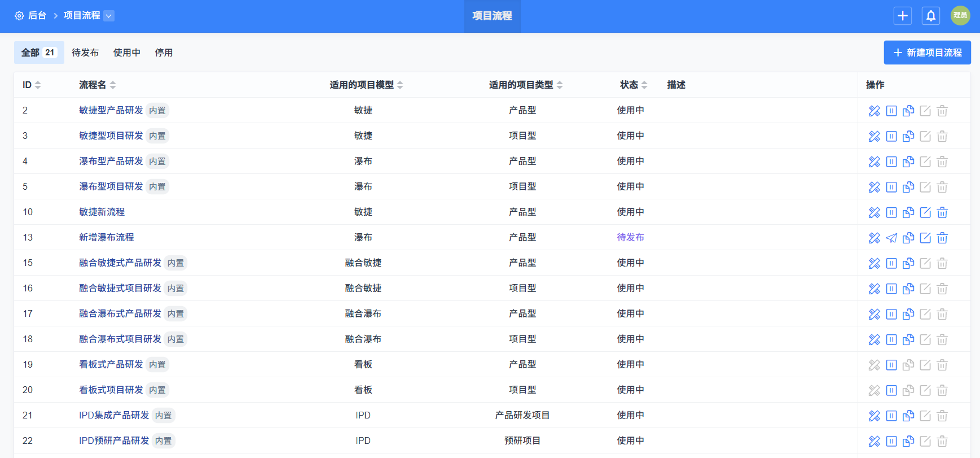Screen dimensions: 980x458
Task: Edit the 新增瀑布流程 process
Action: point(925,238)
